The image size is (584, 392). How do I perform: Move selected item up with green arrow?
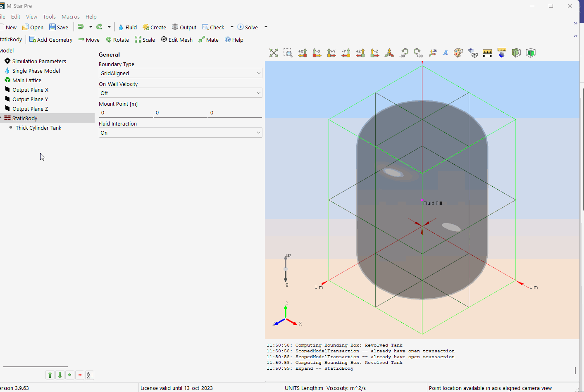pos(50,375)
